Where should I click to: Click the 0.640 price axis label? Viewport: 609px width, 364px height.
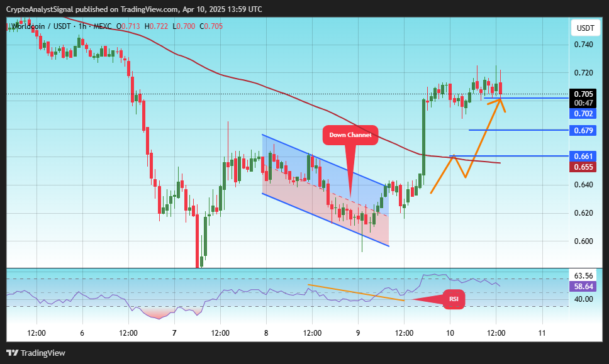tap(583, 185)
